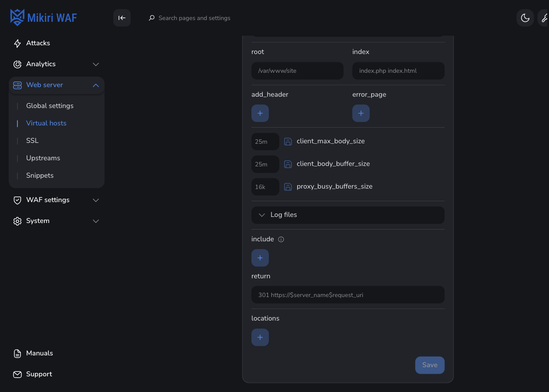
Task: Open the Snippets page
Action: click(x=40, y=176)
